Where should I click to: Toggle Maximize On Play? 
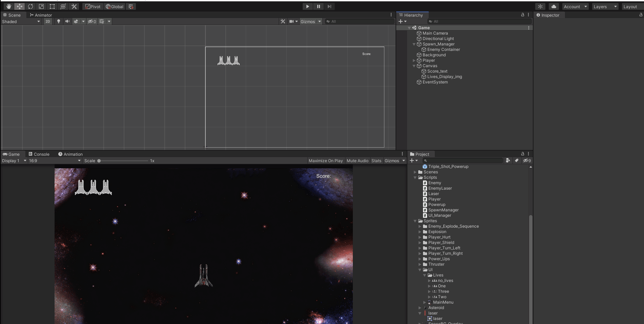pyautogui.click(x=326, y=160)
